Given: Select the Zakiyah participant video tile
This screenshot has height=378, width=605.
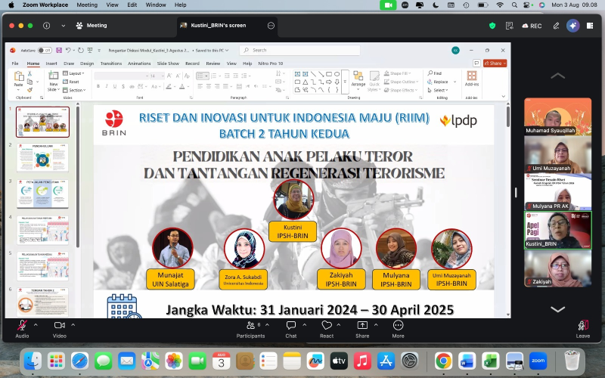Looking at the screenshot, I should coord(558,269).
